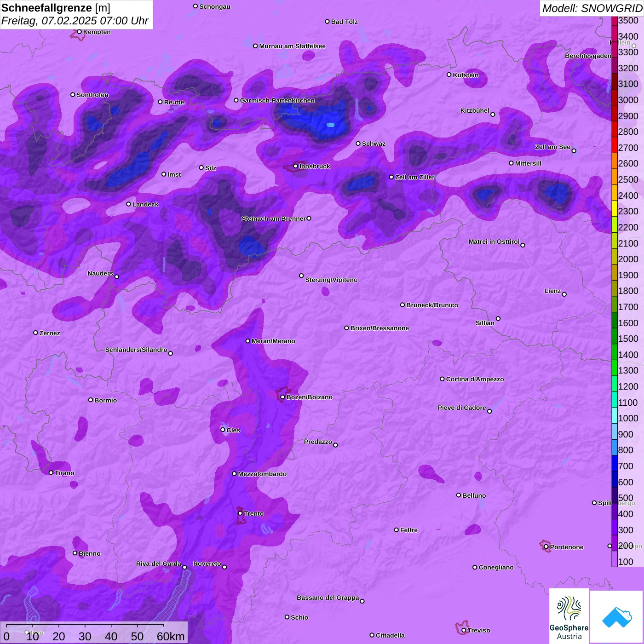
Task: Select the blue 700 m legend color
Action: click(x=615, y=463)
